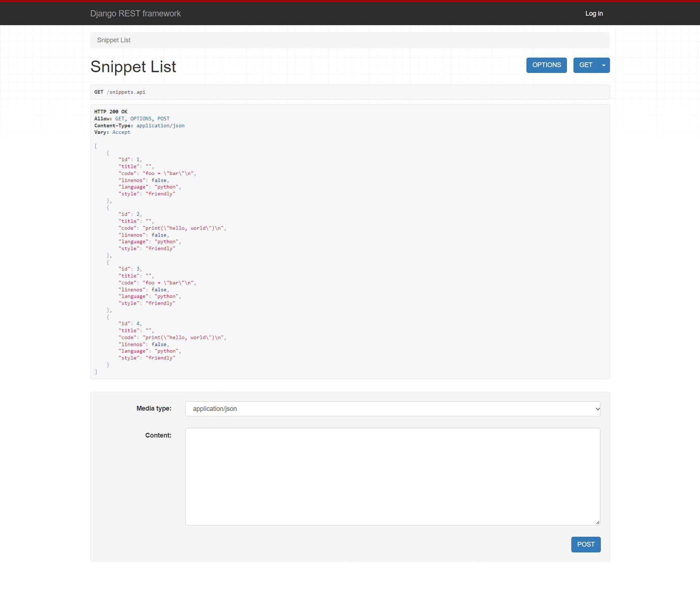Click snippet id 4 code string value
Viewport: 700px width, 598px height.
click(x=184, y=338)
